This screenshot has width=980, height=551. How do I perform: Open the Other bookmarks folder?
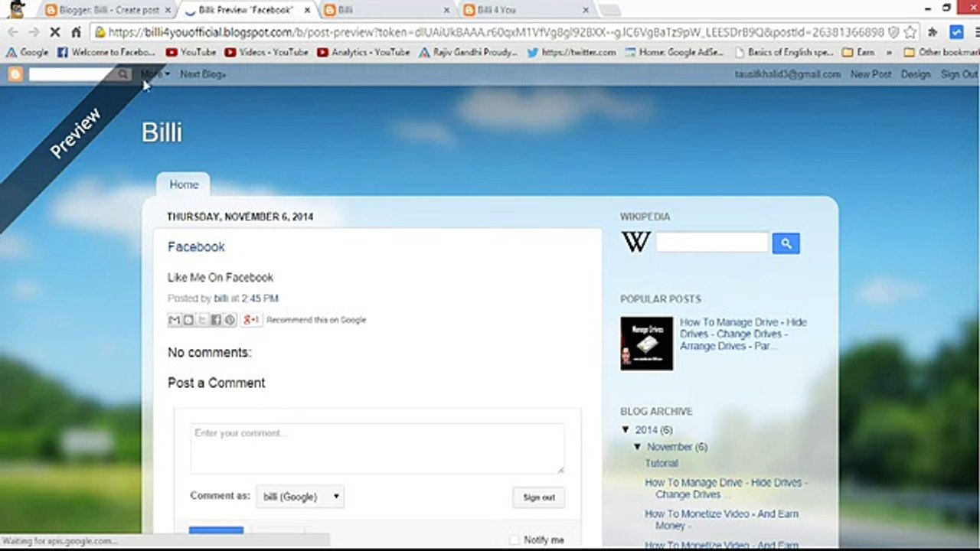click(x=941, y=52)
